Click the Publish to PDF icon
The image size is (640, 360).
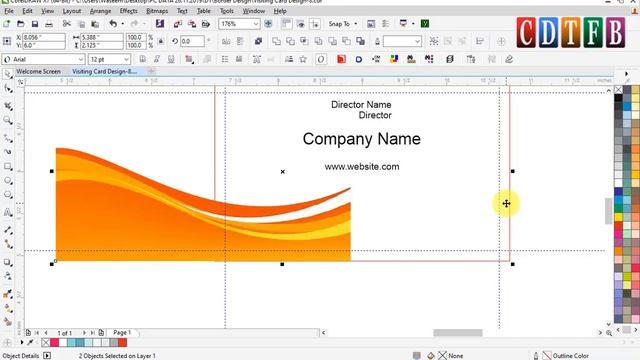pyautogui.click(x=206, y=24)
